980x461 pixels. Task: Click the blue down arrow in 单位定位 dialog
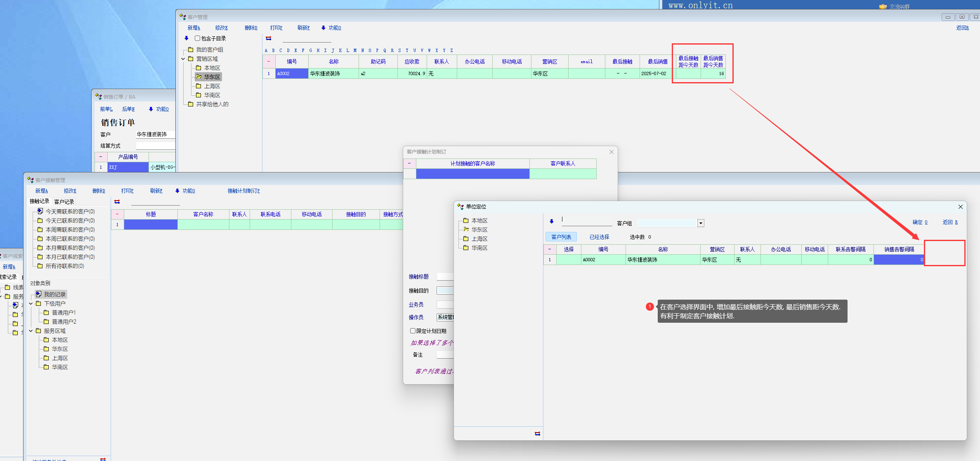coord(552,222)
